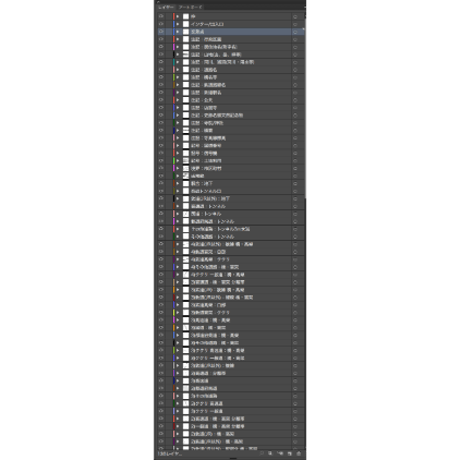
Task: Delete the selected layer with trash icon
Action: [299, 454]
